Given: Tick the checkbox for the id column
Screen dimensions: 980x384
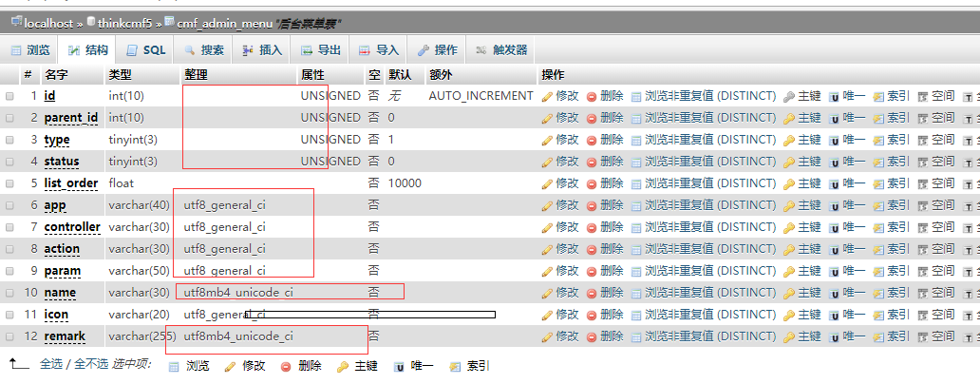Looking at the screenshot, I should (9, 96).
